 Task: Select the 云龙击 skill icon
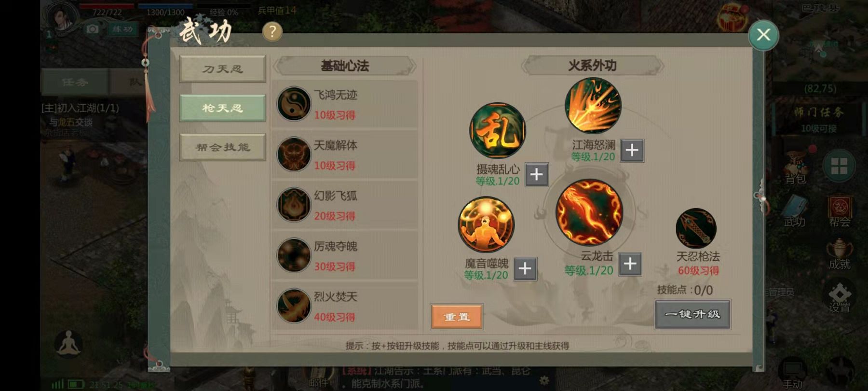pos(589,212)
